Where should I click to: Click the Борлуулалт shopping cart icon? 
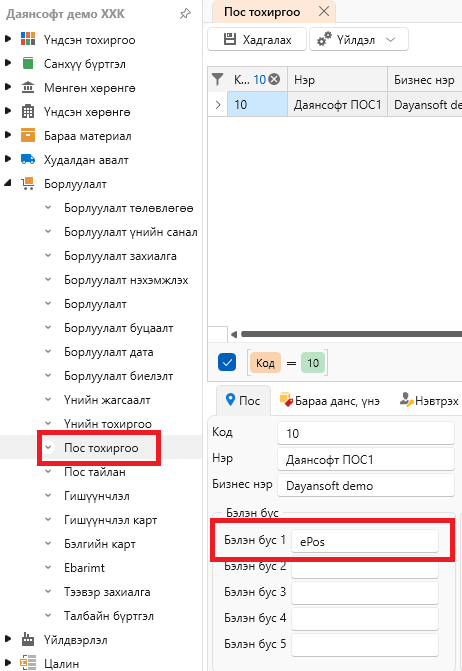point(28,184)
